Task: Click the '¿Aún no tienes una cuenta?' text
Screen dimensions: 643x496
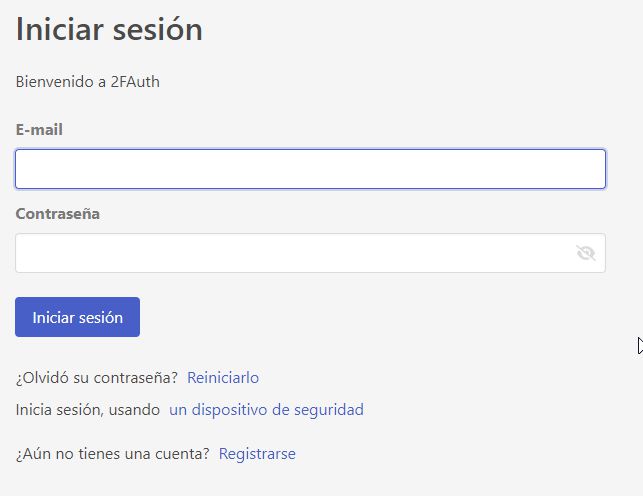Action: point(113,453)
